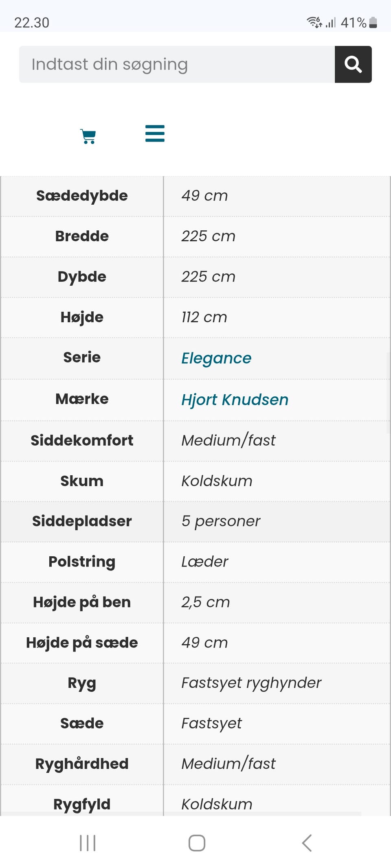Open the recent apps overview
Viewport: 391px width, 868px height.
88,843
